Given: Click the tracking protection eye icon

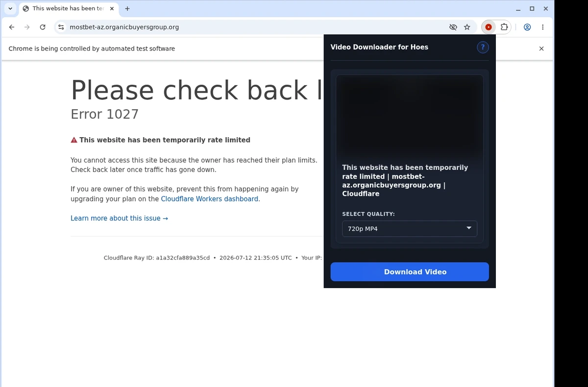Looking at the screenshot, I should tap(453, 27).
